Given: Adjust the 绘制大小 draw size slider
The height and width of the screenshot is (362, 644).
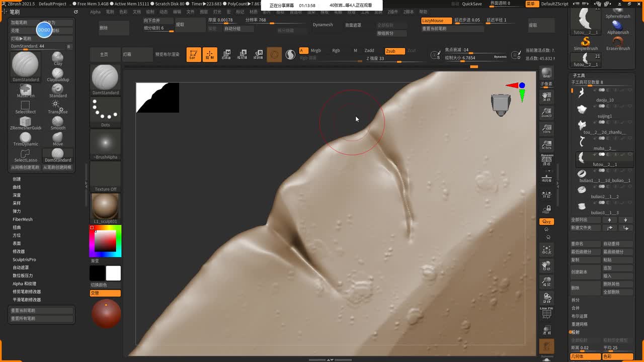Looking at the screenshot, I should point(468,58).
